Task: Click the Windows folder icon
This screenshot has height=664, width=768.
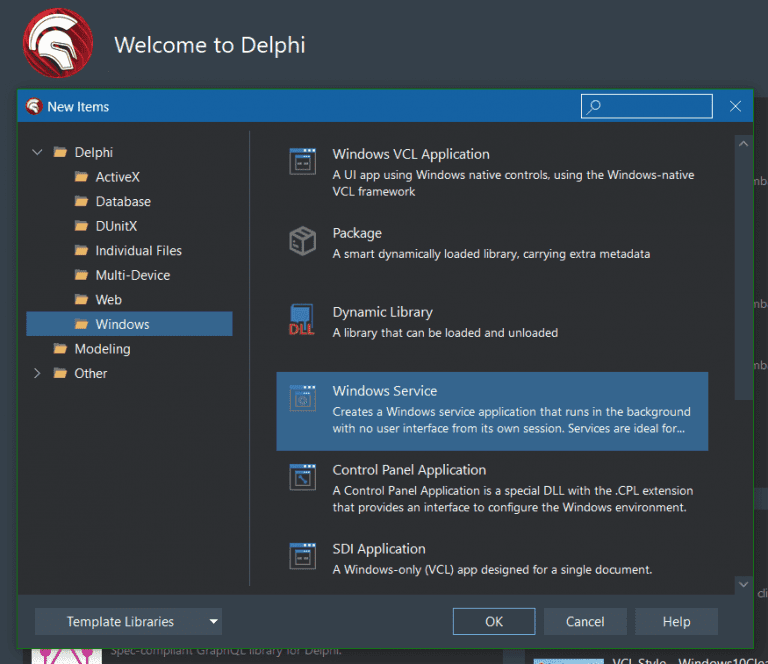Action: pyautogui.click(x=81, y=324)
